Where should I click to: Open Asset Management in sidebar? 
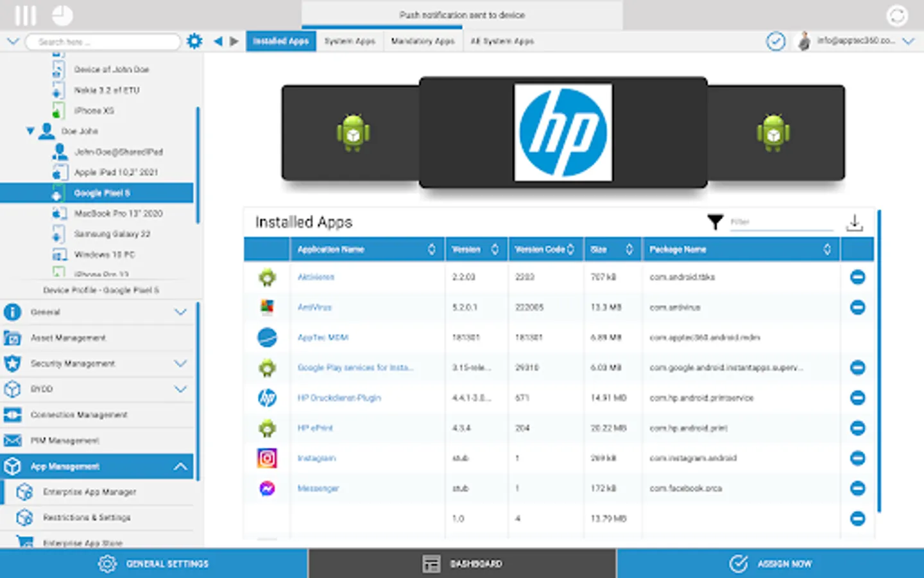tap(96, 338)
